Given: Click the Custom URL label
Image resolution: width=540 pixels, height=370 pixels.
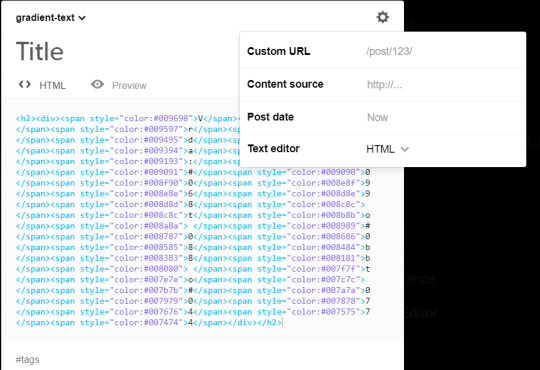Looking at the screenshot, I should tap(279, 51).
